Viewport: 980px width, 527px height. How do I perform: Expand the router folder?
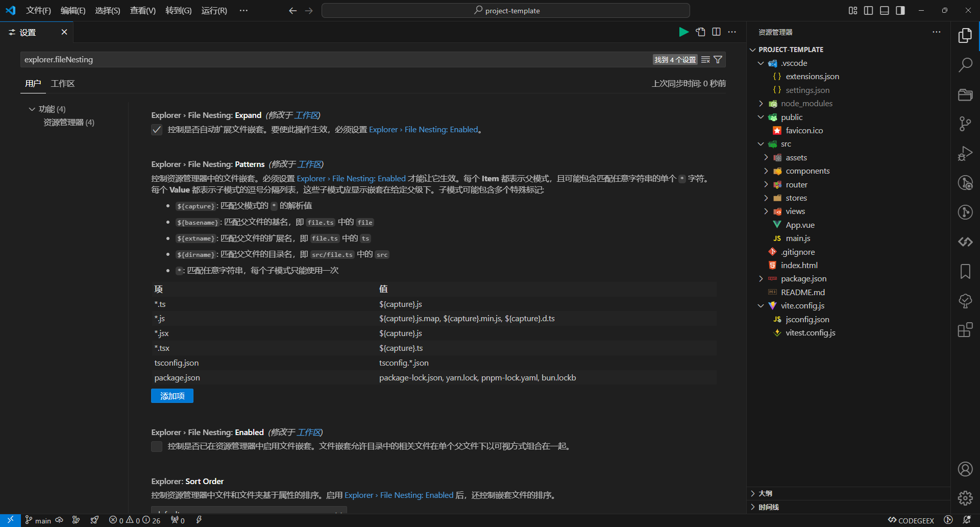coord(766,185)
